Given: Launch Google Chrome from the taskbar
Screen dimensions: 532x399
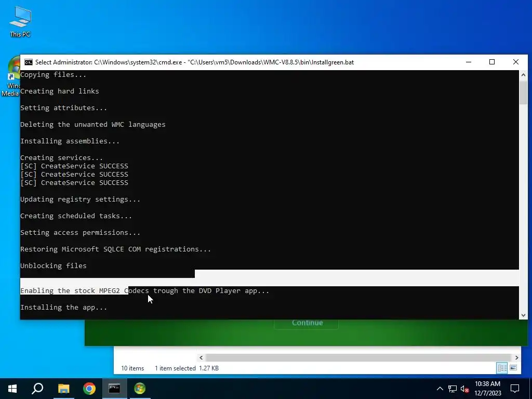Looking at the screenshot, I should [89, 389].
